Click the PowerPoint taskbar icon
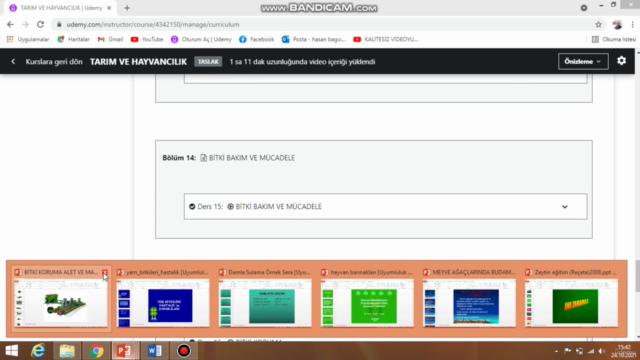This screenshot has width=640, height=360. coord(124,351)
